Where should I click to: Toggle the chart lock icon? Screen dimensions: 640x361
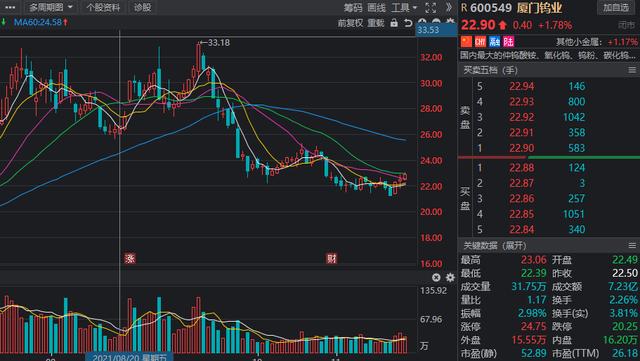click(x=394, y=23)
